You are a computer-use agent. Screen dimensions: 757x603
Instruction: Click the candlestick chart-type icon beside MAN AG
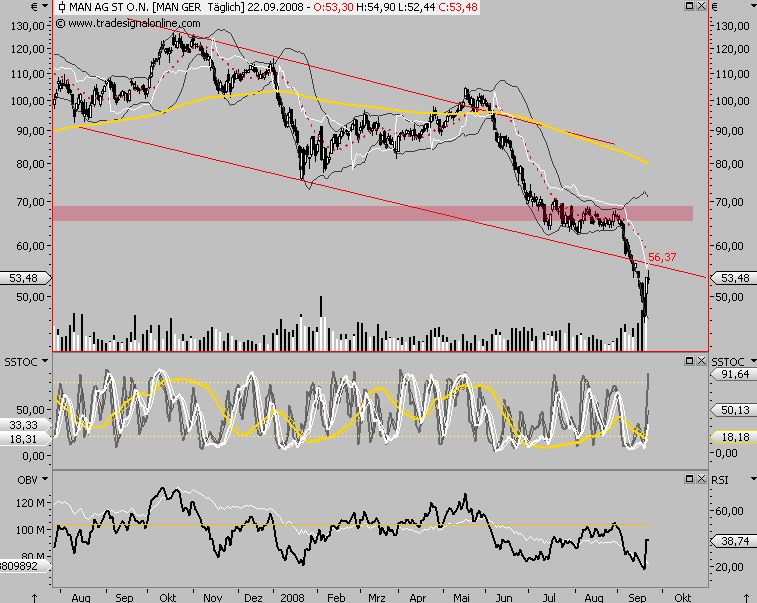pos(61,7)
